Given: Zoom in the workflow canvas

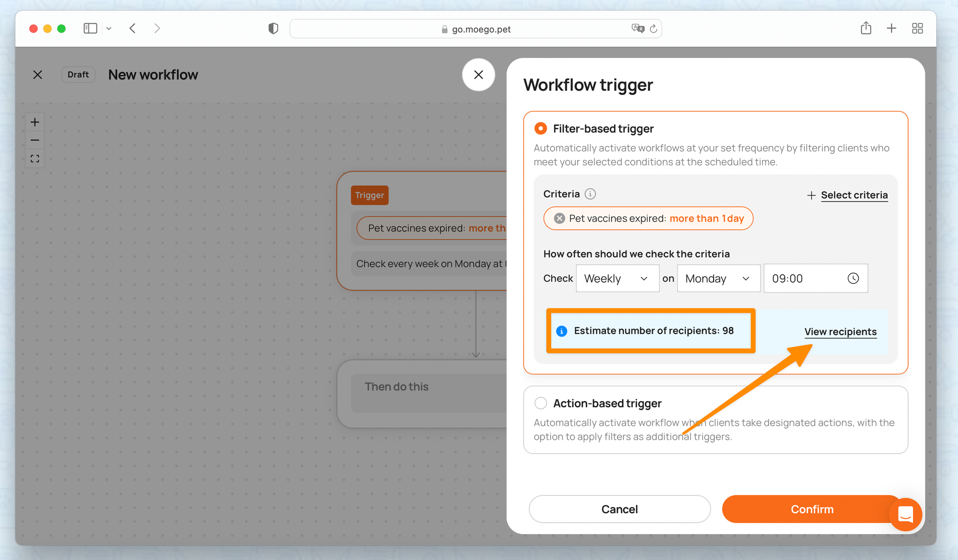Looking at the screenshot, I should 35,122.
